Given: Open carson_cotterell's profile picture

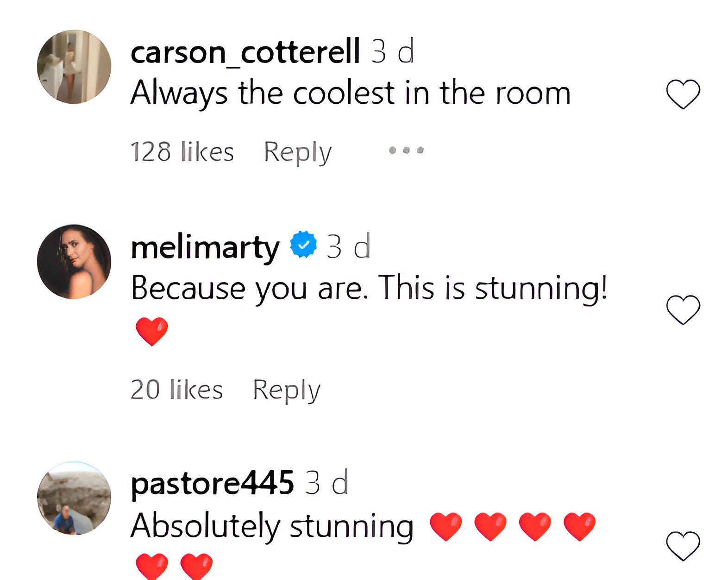Looking at the screenshot, I should coord(74,67).
